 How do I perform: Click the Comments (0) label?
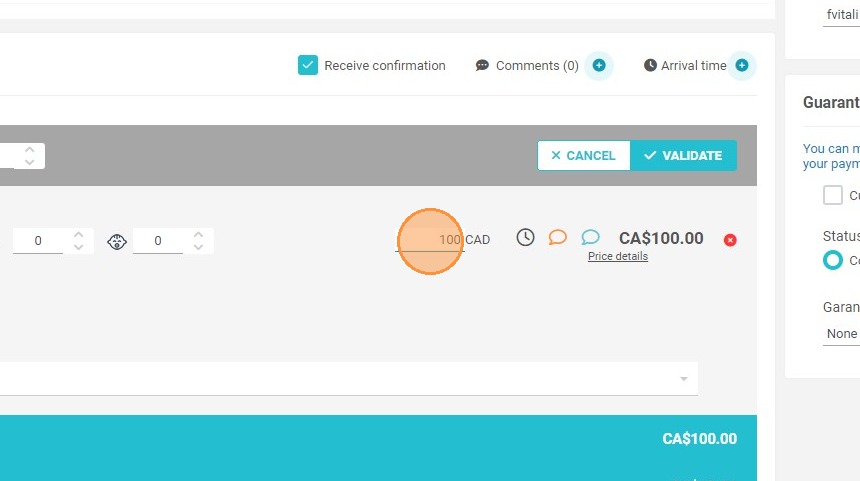537,66
